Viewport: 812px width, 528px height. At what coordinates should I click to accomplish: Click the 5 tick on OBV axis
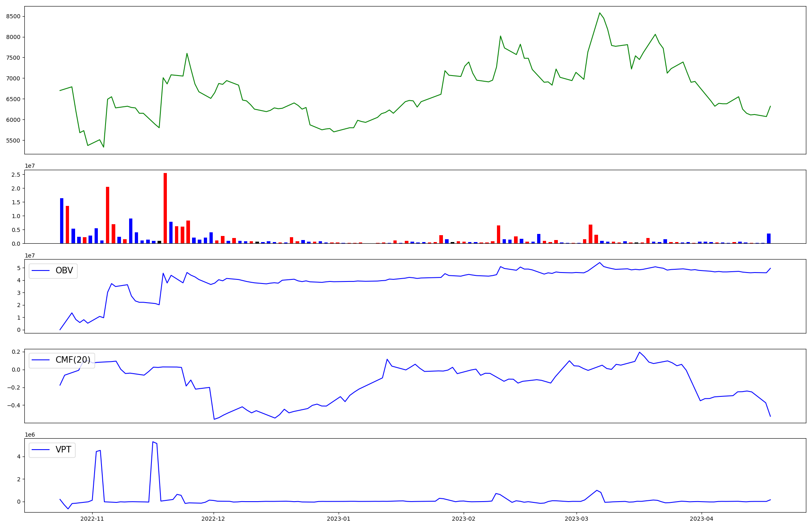click(19, 268)
